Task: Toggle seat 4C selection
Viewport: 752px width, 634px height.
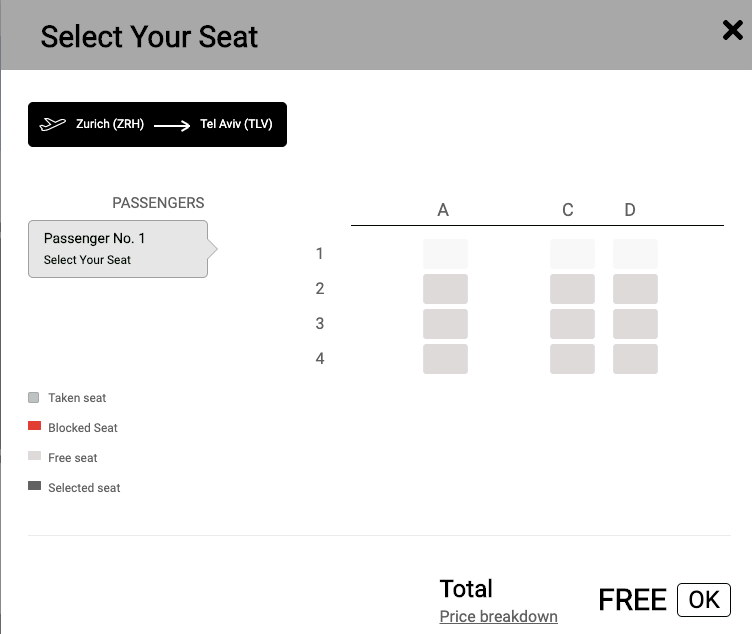Action: click(x=572, y=359)
